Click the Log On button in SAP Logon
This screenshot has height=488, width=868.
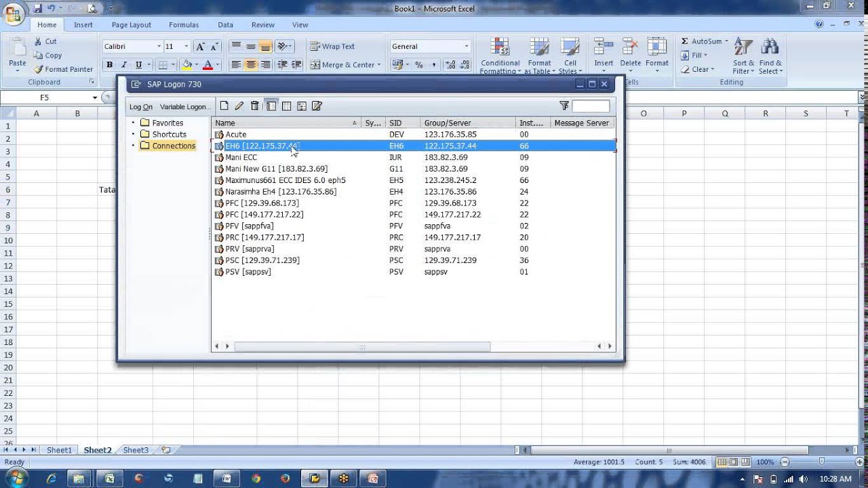(x=141, y=107)
